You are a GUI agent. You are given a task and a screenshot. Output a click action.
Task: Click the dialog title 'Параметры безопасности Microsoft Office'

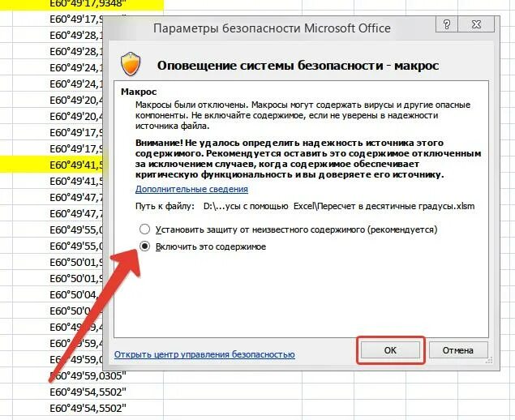pyautogui.click(x=272, y=28)
